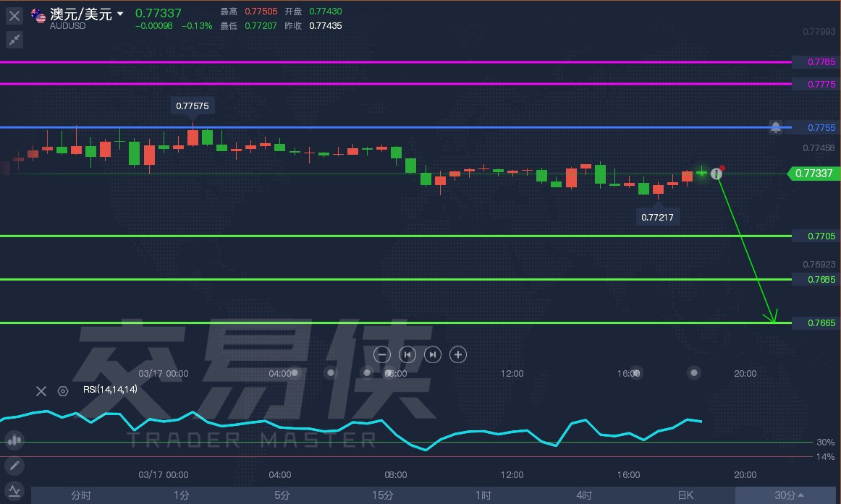The width and height of the screenshot is (841, 504).
Task: Click the zoom in plus button
Action: tap(458, 354)
